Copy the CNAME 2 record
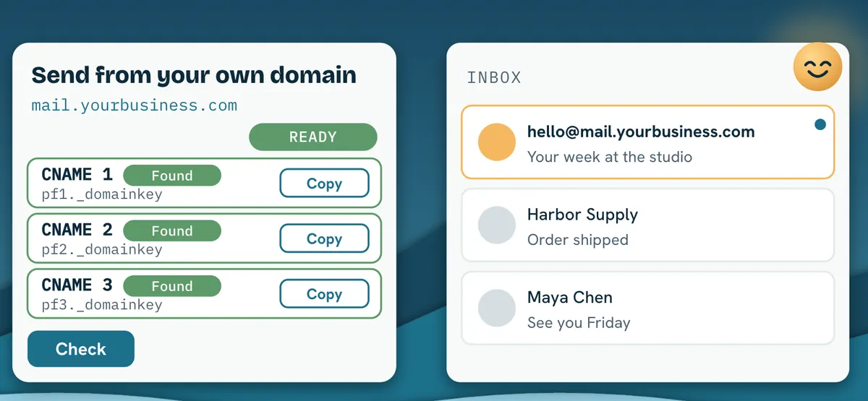The image size is (868, 401). pyautogui.click(x=324, y=238)
